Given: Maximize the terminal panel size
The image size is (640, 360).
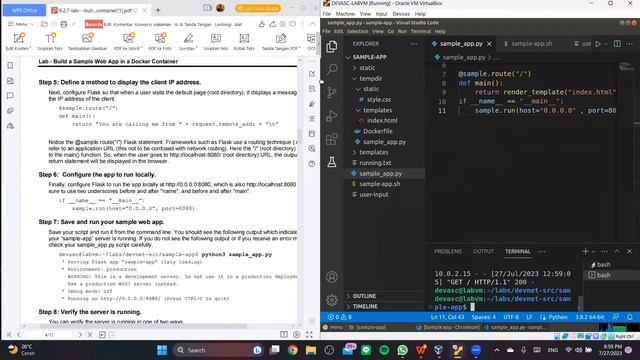Looking at the screenshot, I should pos(617,251).
